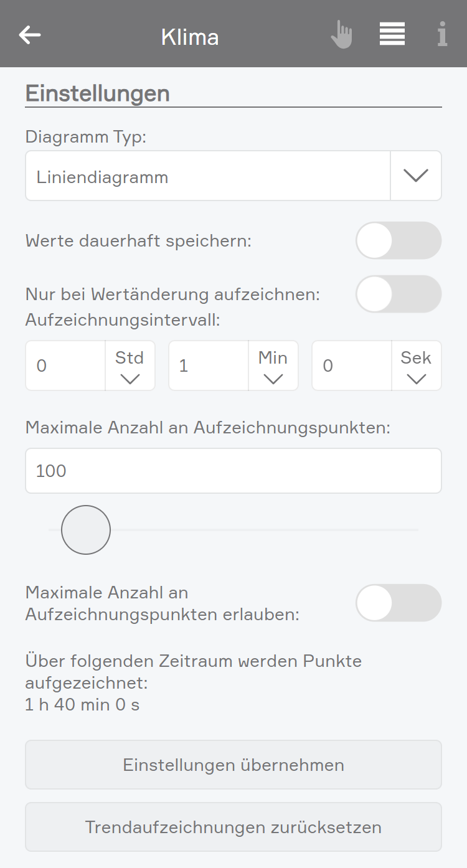This screenshot has height=868, width=467.
Task: Click Einstellungen übernehmen button
Action: (x=233, y=765)
